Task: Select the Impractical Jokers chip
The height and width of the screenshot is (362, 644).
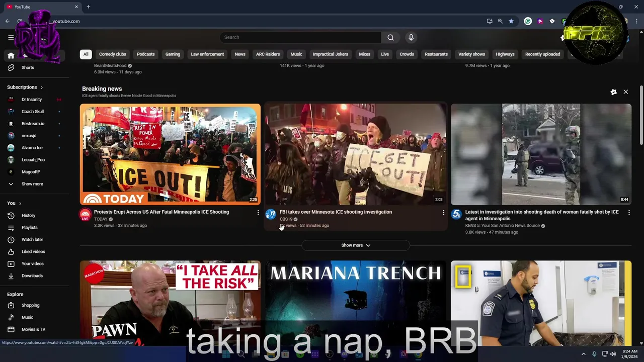Action: 331,54
